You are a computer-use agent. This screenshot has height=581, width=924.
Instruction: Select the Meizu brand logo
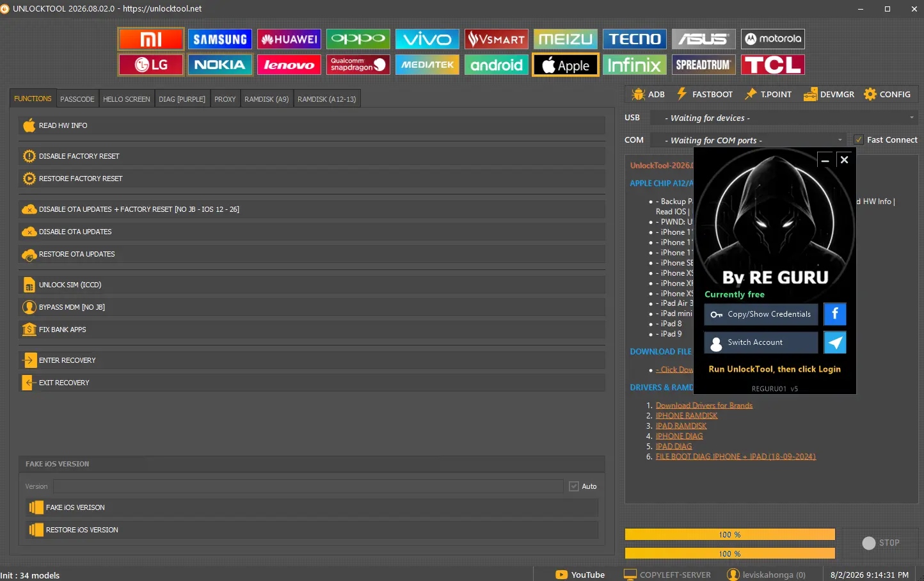point(566,39)
